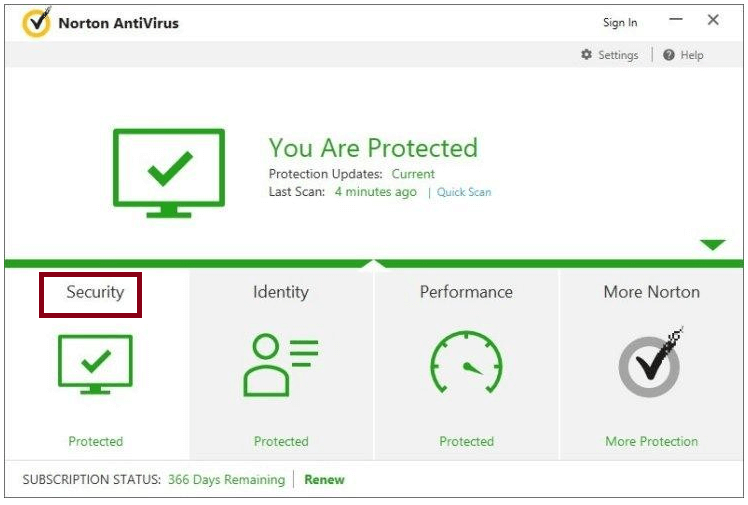Click Protected status under Security
The width and height of the screenshot is (748, 505).
tap(95, 441)
